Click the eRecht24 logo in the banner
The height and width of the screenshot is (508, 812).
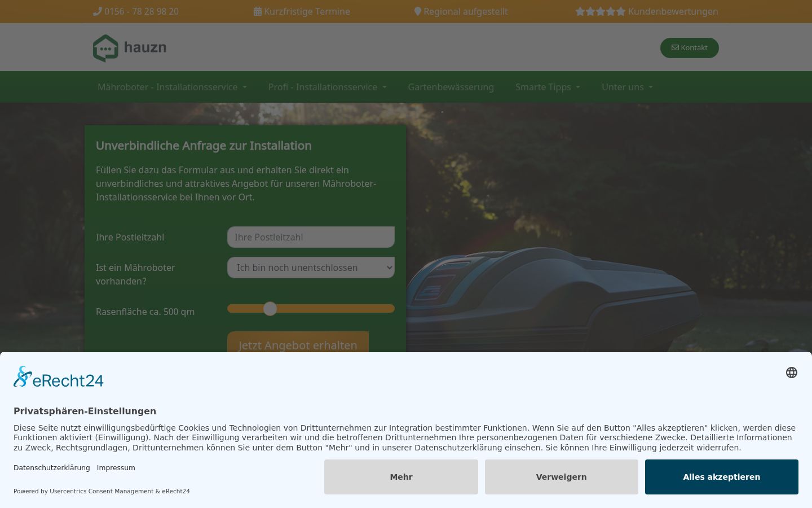click(x=59, y=377)
